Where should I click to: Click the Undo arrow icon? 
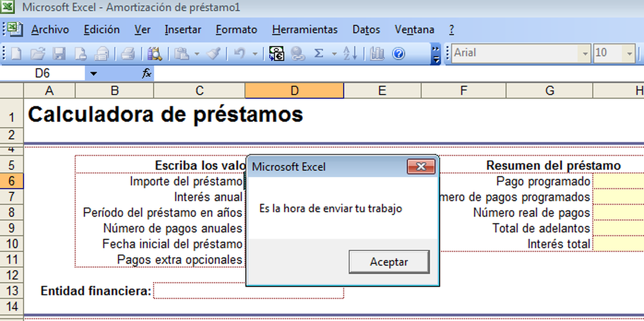pos(239,53)
